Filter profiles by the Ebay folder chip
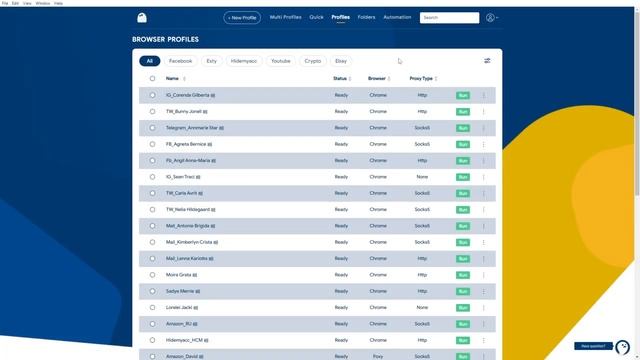This screenshot has width=640, height=360. tap(341, 61)
